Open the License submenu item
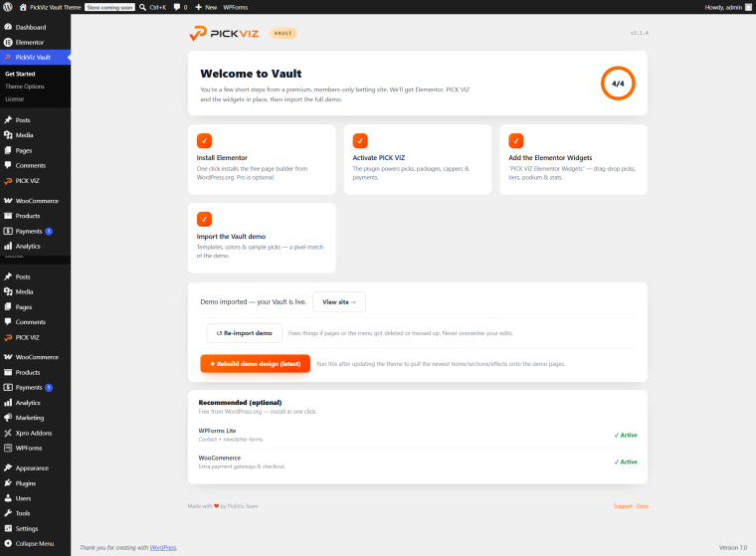 tap(15, 98)
